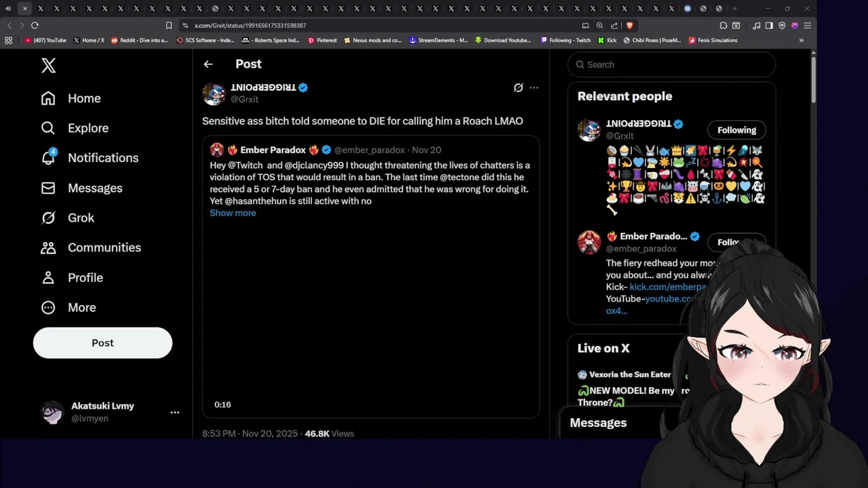Click the zoom magnifier icon in address bar

point(599,25)
